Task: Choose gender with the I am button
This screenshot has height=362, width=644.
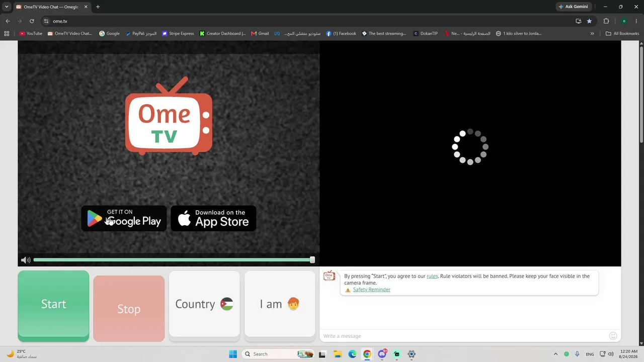Action: point(280,304)
